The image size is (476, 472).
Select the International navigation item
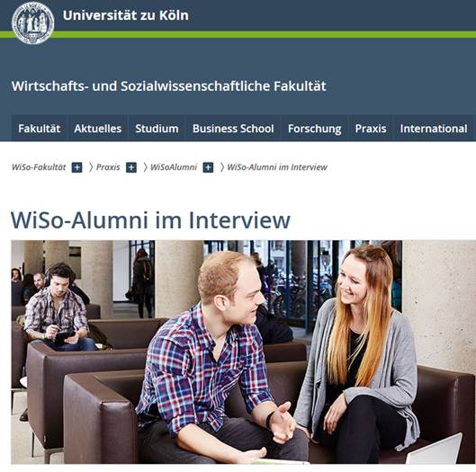click(434, 129)
